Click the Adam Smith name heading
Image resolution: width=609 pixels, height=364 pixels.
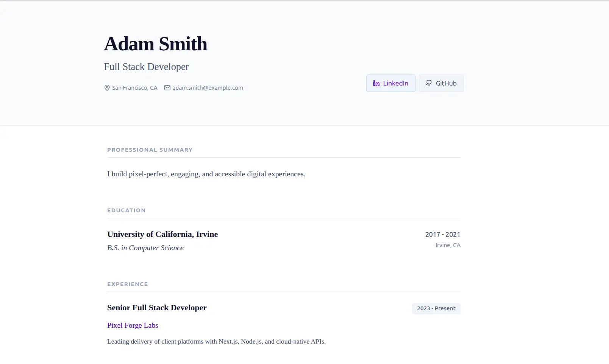coord(156,44)
